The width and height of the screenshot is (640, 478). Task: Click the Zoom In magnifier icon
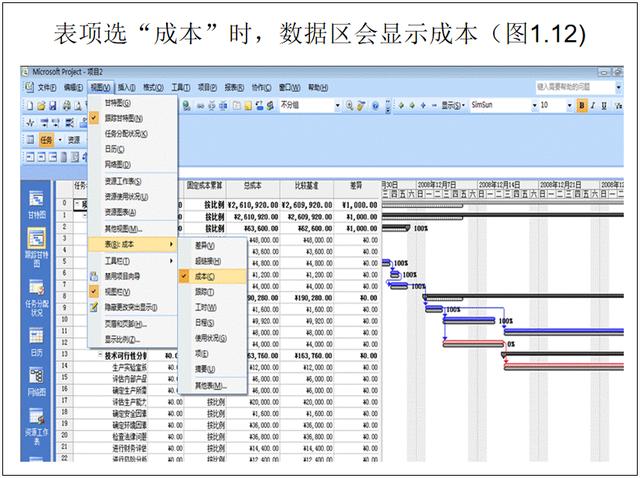click(x=349, y=106)
